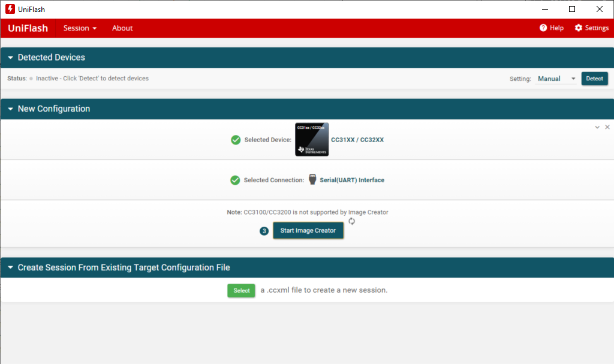Close the New Configuration panel with X

click(607, 127)
